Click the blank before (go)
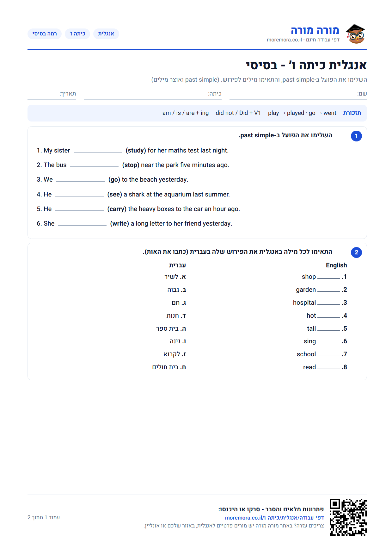This screenshot has width=392, height=555. pos(81,180)
